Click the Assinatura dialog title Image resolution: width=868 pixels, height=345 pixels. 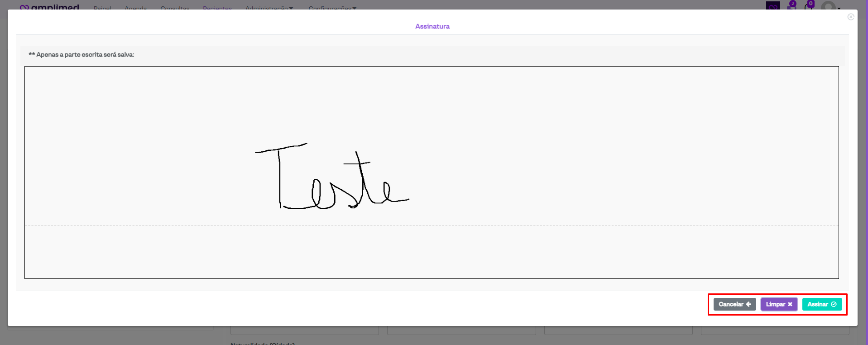(432, 26)
